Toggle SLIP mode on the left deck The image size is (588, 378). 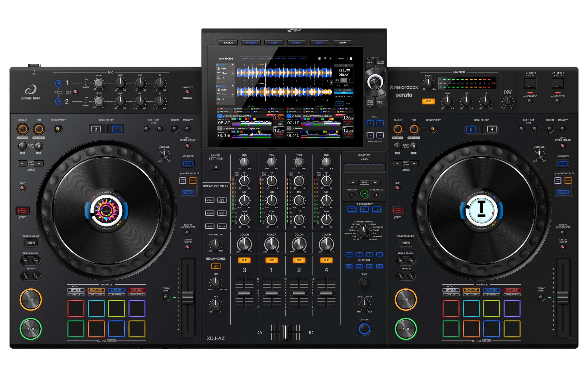[22, 188]
